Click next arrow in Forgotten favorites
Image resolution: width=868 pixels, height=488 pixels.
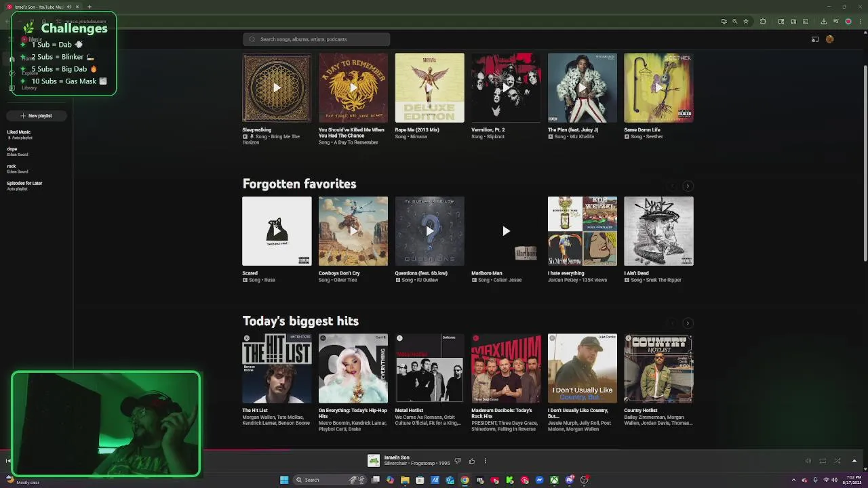click(x=688, y=186)
